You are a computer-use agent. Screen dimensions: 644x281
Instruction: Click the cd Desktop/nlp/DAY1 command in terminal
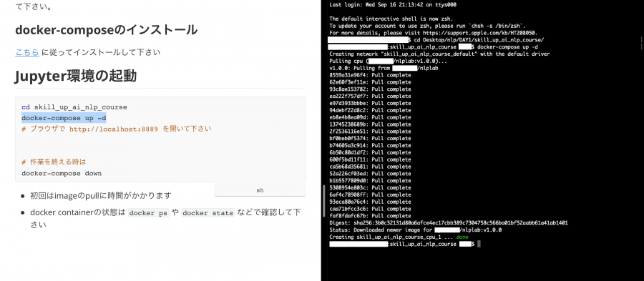(x=479, y=40)
